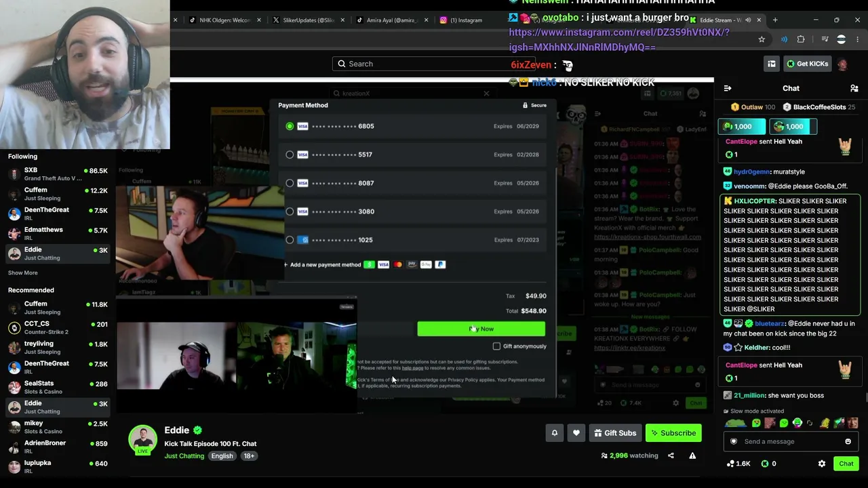Insert the yellow duck quick emote
Viewport: 868px width, 488px height.
click(825, 423)
